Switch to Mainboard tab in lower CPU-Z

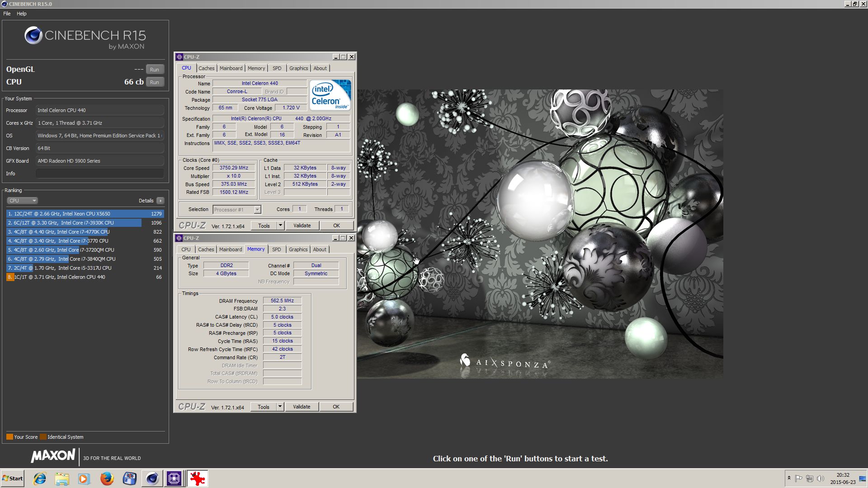(231, 249)
